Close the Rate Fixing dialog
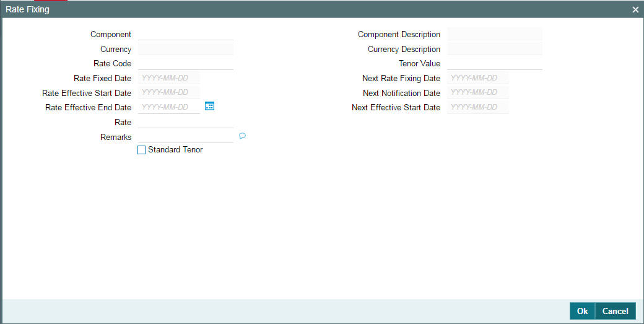644x324 pixels. [x=635, y=9]
